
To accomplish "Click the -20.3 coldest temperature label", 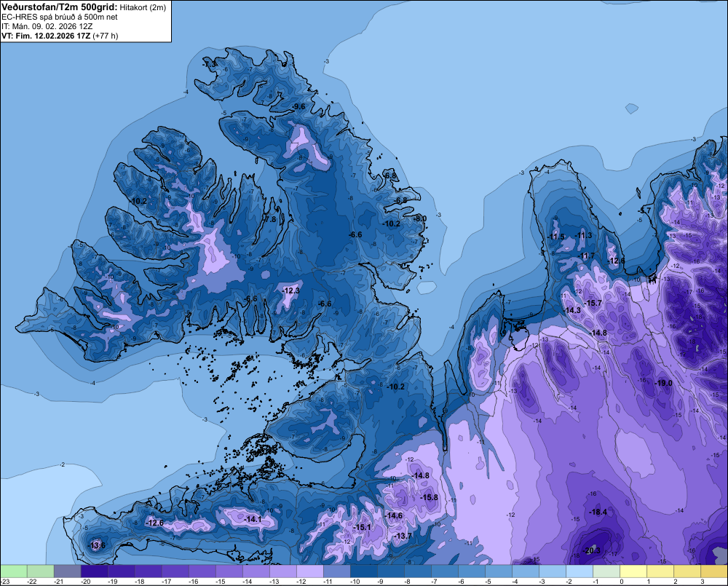I will coord(591,550).
